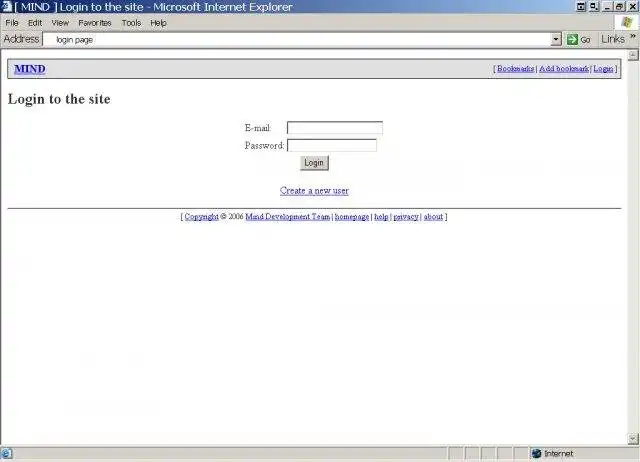The image size is (640, 462).
Task: Click the Internet zone globe icon
Action: click(536, 453)
